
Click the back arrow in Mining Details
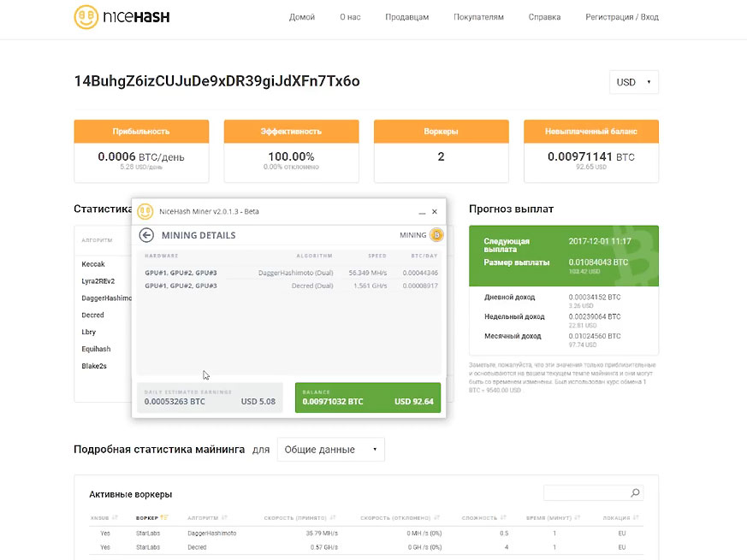click(x=146, y=235)
